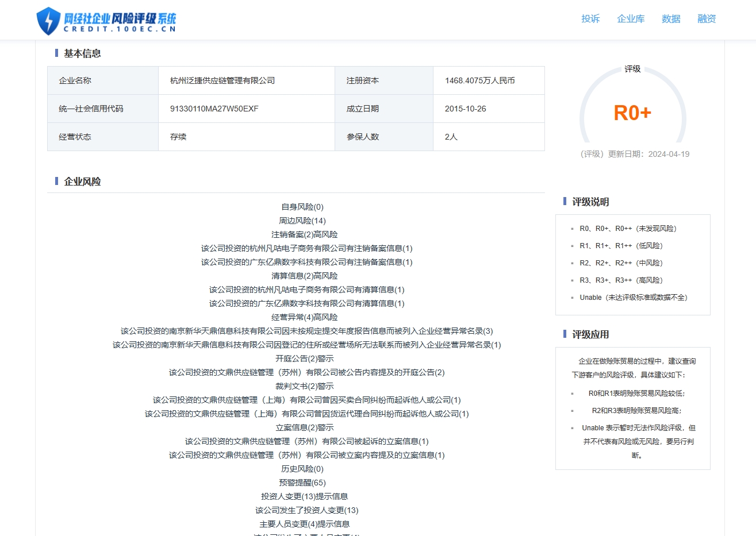Click the 历史风险(0) row
Screen dimensions: 756x536
click(302, 469)
